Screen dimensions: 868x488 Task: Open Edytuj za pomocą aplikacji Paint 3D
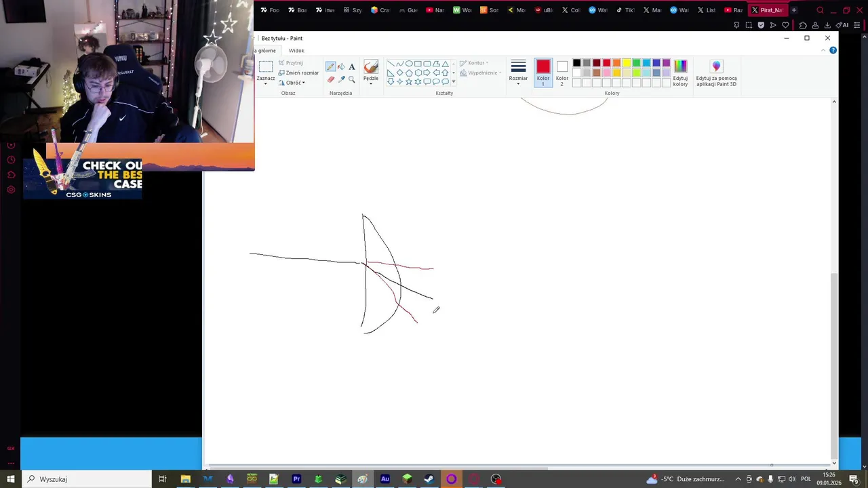click(716, 73)
